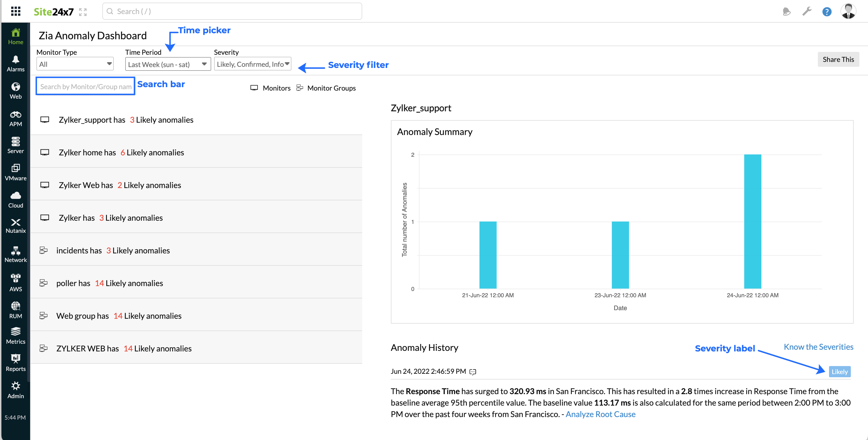Open the Time Period dropdown
Viewport: 868px width, 440px height.
point(166,63)
